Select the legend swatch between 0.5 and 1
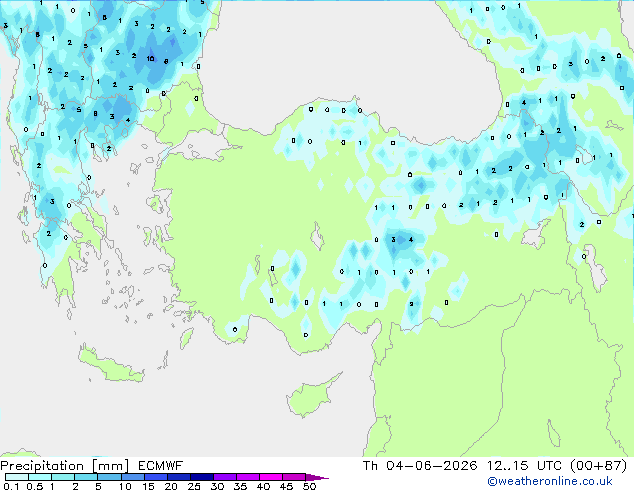This screenshot has height=490, width=634. point(40,477)
